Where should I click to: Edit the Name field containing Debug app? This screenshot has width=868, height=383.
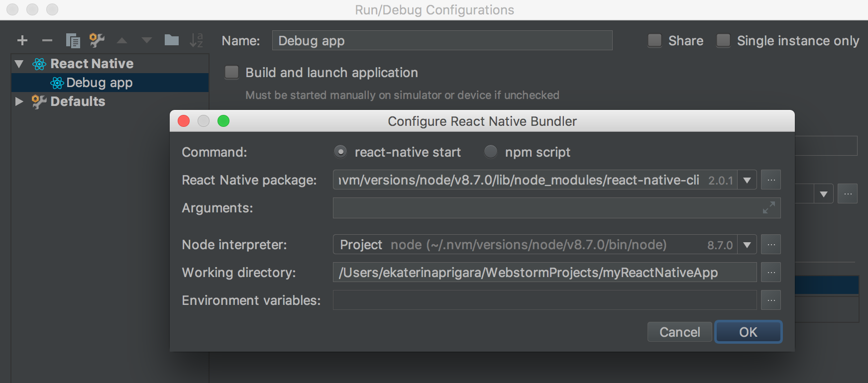coord(442,41)
